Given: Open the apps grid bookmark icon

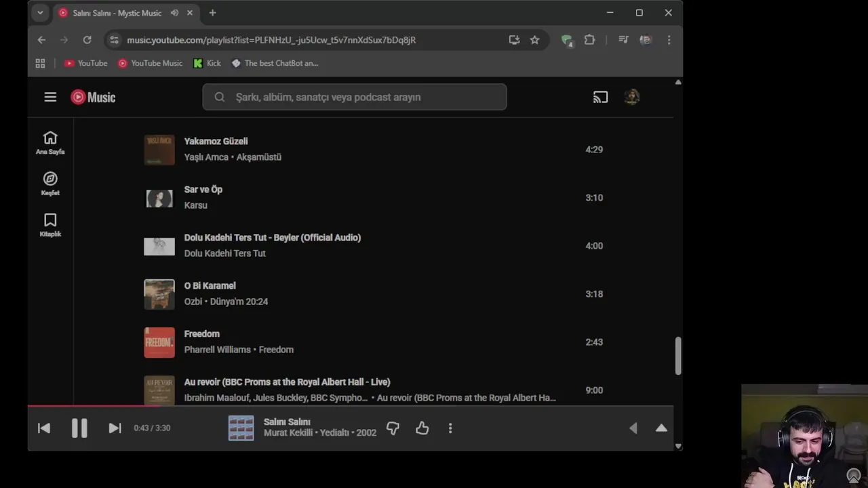Looking at the screenshot, I should click(40, 63).
